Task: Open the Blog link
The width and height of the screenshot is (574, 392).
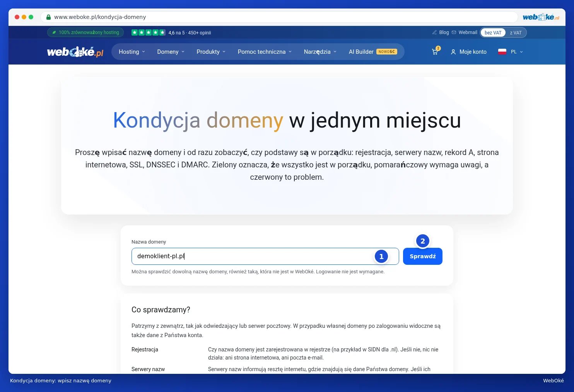Action: click(x=444, y=32)
